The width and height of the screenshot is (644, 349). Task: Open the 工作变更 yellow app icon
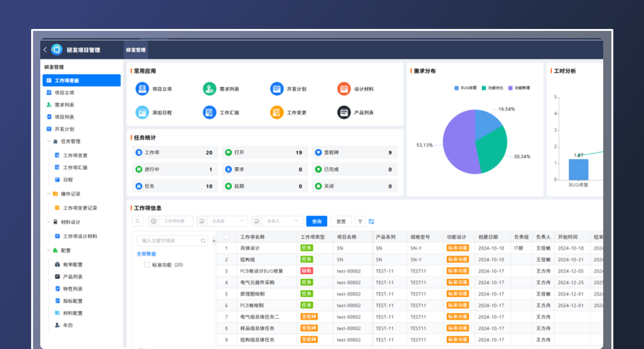[x=277, y=112]
